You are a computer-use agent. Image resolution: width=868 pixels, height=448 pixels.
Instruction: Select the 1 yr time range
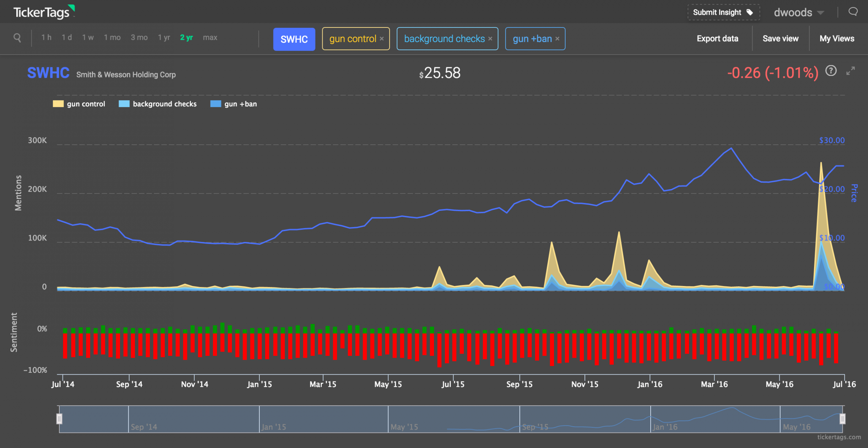tap(164, 38)
